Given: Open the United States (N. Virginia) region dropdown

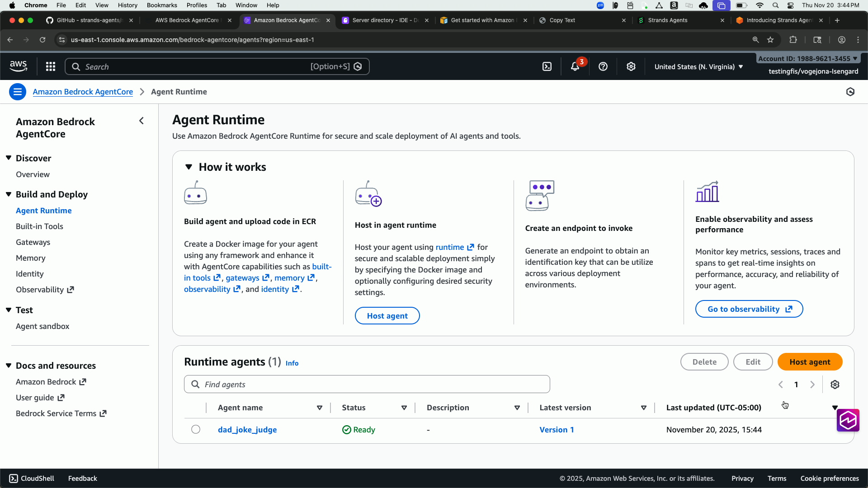Looking at the screenshot, I should 699,67.
